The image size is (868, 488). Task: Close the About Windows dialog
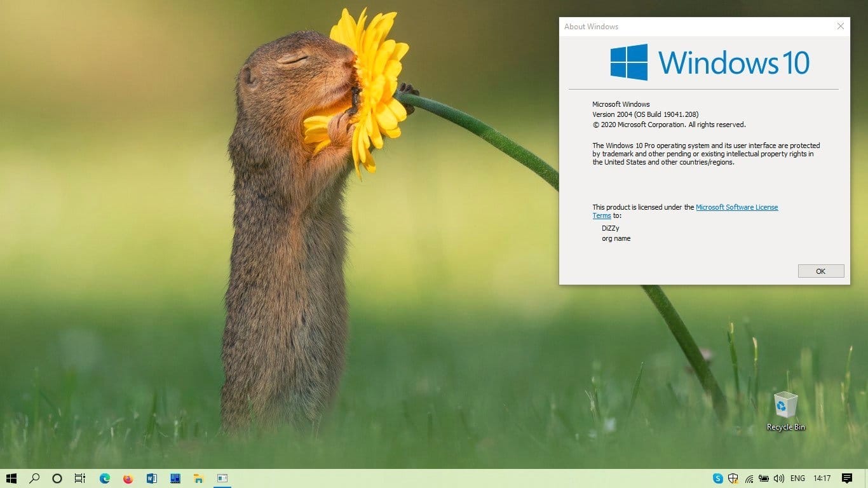tap(840, 26)
